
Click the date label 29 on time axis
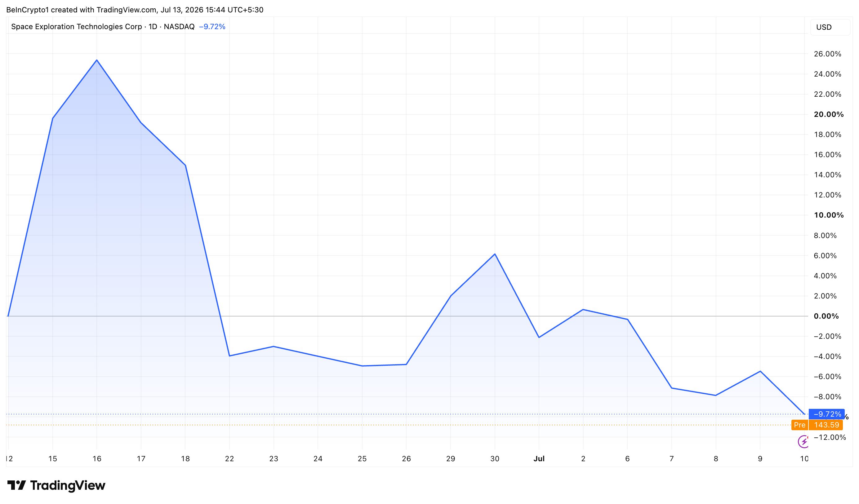coord(451,459)
